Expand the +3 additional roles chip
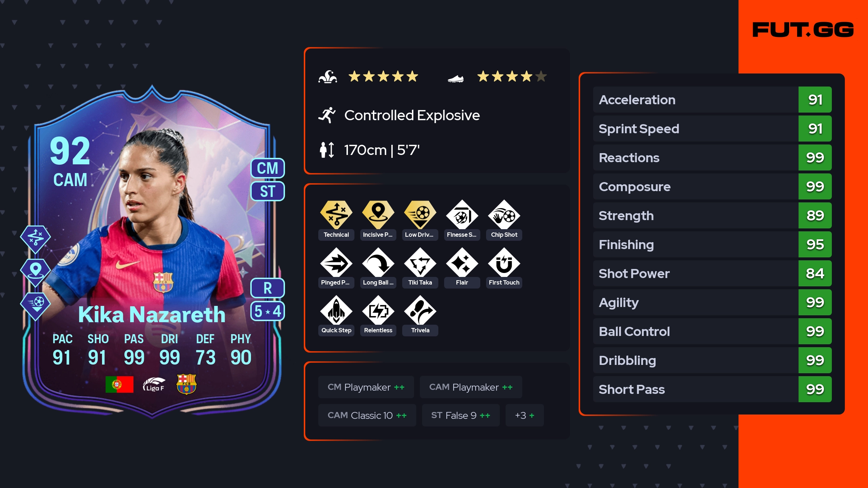Image resolution: width=868 pixels, height=488 pixels. pos(524,415)
